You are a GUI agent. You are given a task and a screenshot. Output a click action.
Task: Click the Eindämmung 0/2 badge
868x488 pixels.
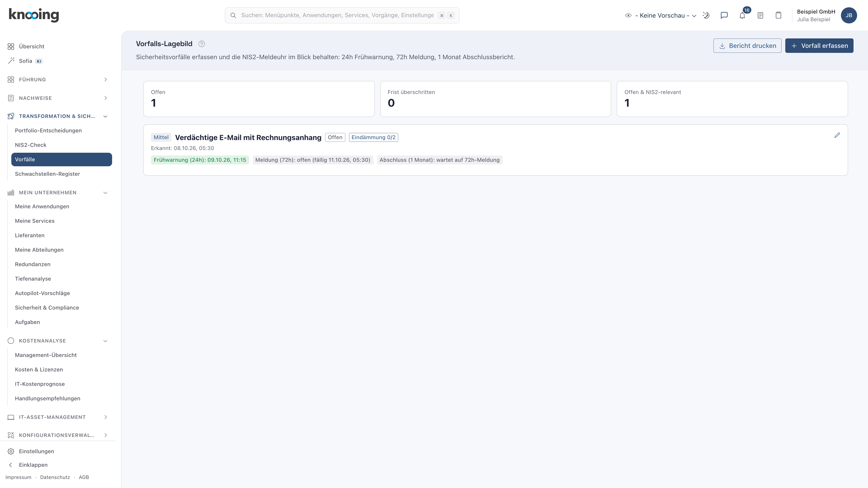(373, 137)
